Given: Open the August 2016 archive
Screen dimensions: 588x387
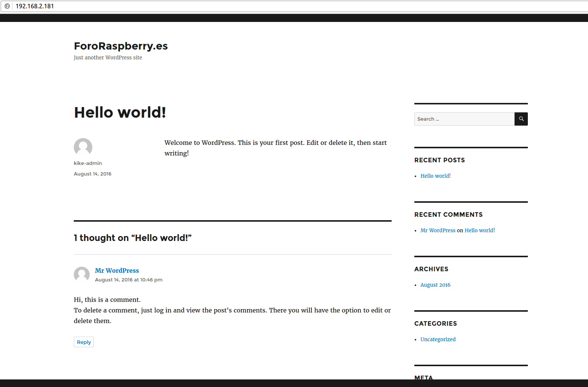Looking at the screenshot, I should [x=435, y=285].
